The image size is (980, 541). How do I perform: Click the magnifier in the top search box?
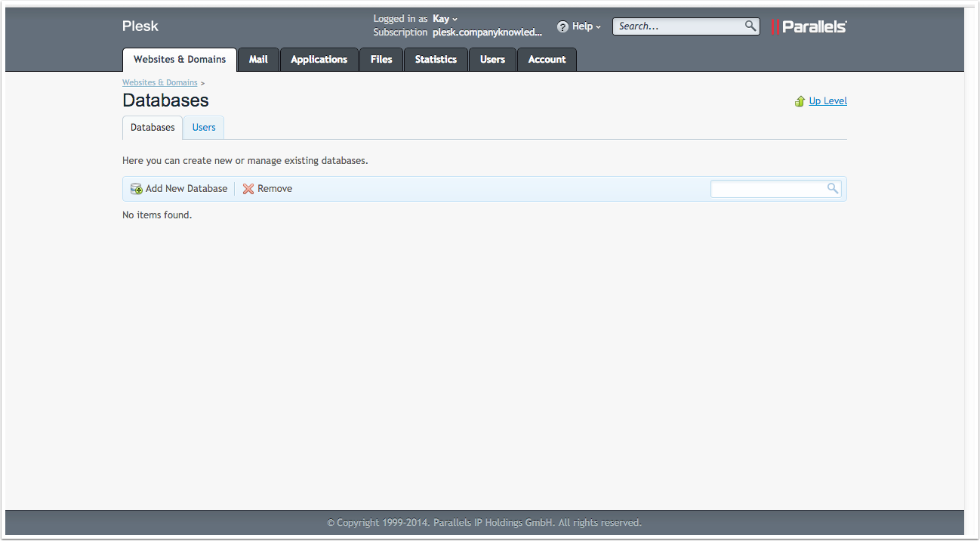tap(750, 26)
